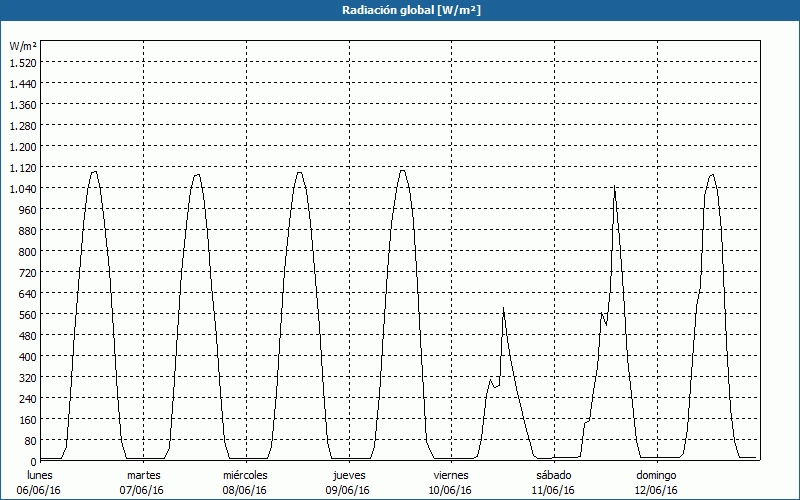Click the 80 y-axis value
This screenshot has width=800, height=500.
pyautogui.click(x=31, y=441)
